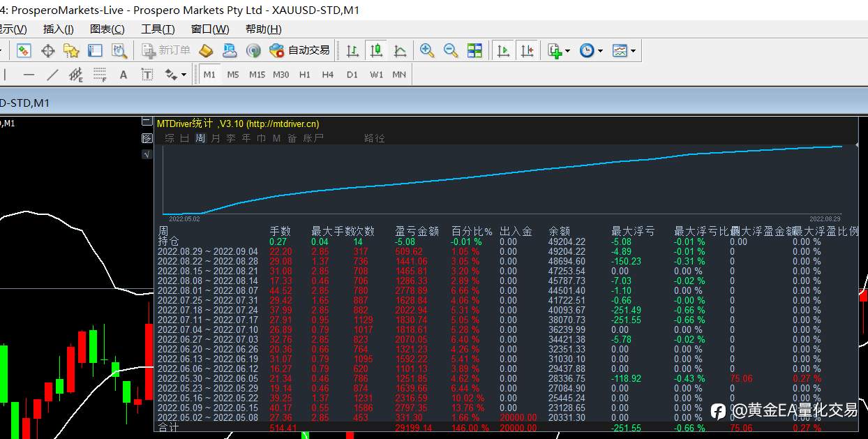868x439 pixels.
Task: Toggle the 自动交易 auto trading button
Action: click(299, 50)
